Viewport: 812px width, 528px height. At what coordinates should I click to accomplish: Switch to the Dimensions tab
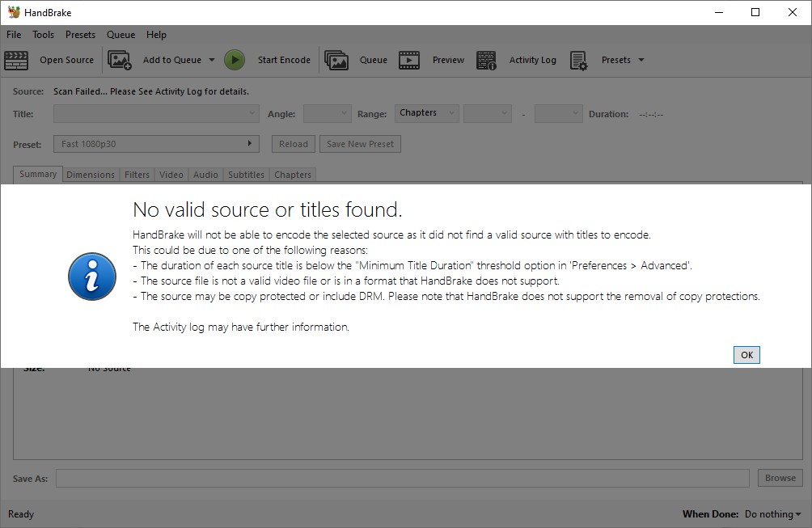[91, 175]
